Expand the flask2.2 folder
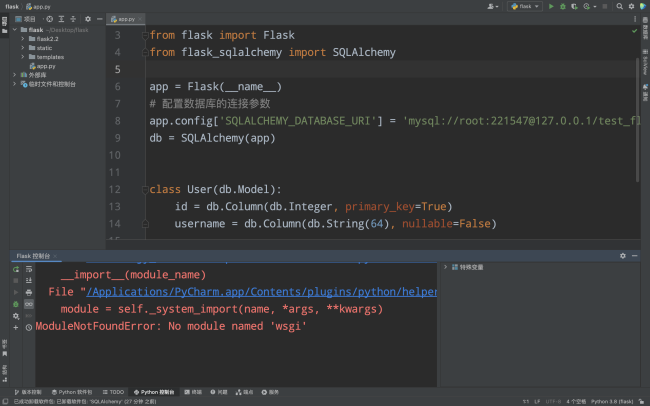Viewport: 650px width, 406px height. click(x=23, y=39)
